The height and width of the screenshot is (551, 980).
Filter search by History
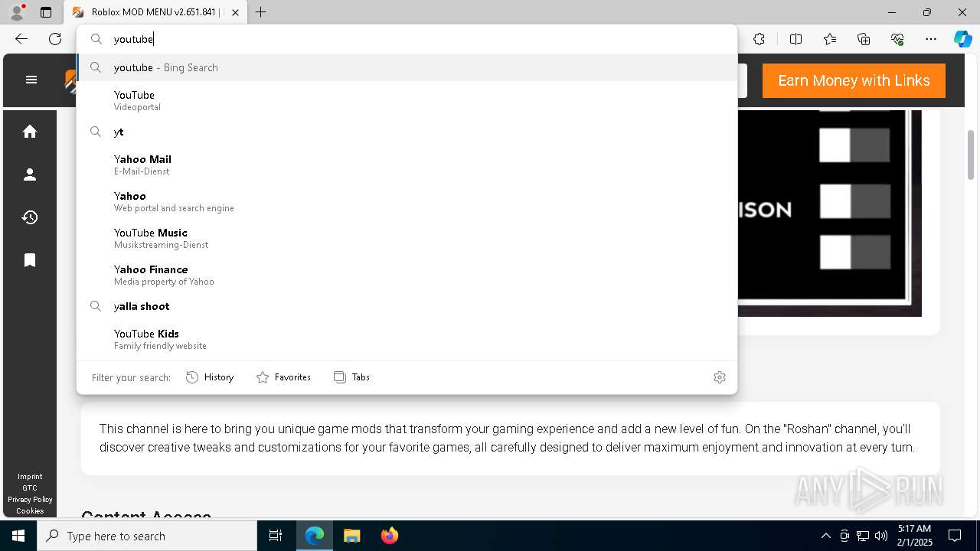click(x=210, y=377)
